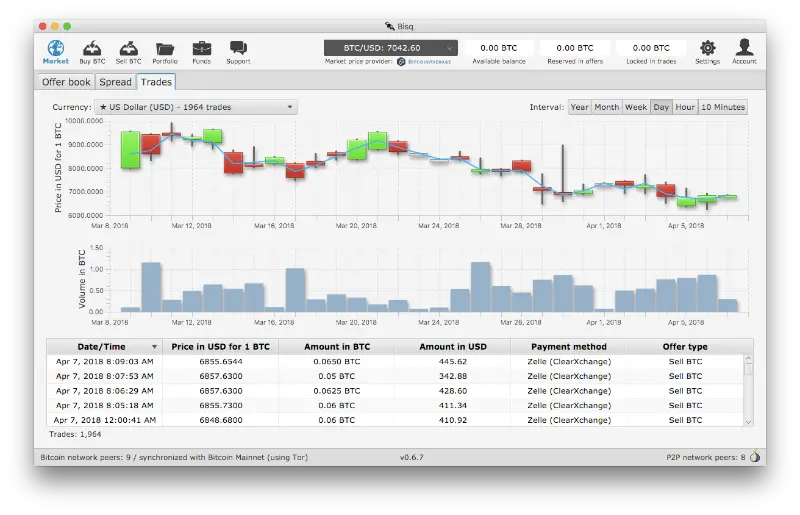
Task: Open the Buy BTC section
Action: coord(92,52)
